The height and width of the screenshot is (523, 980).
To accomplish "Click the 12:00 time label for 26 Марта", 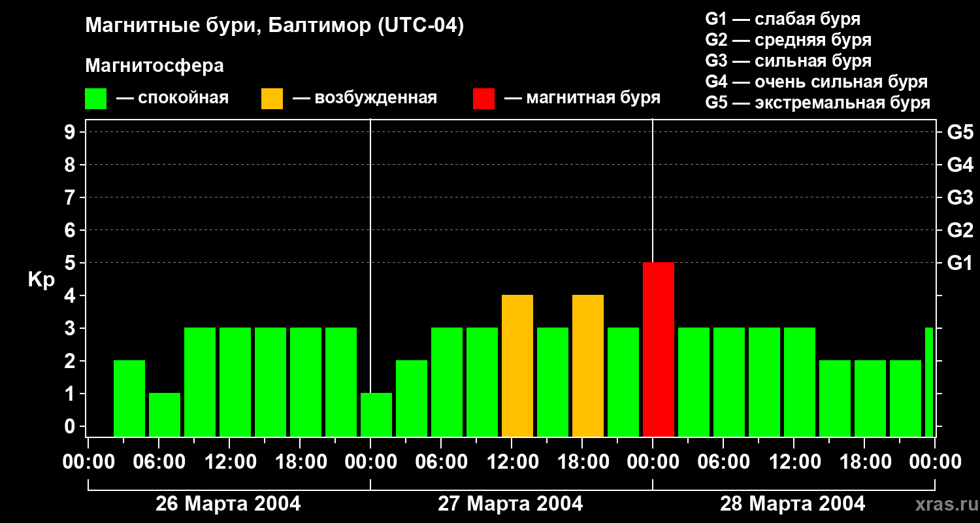I will pos(229,462).
